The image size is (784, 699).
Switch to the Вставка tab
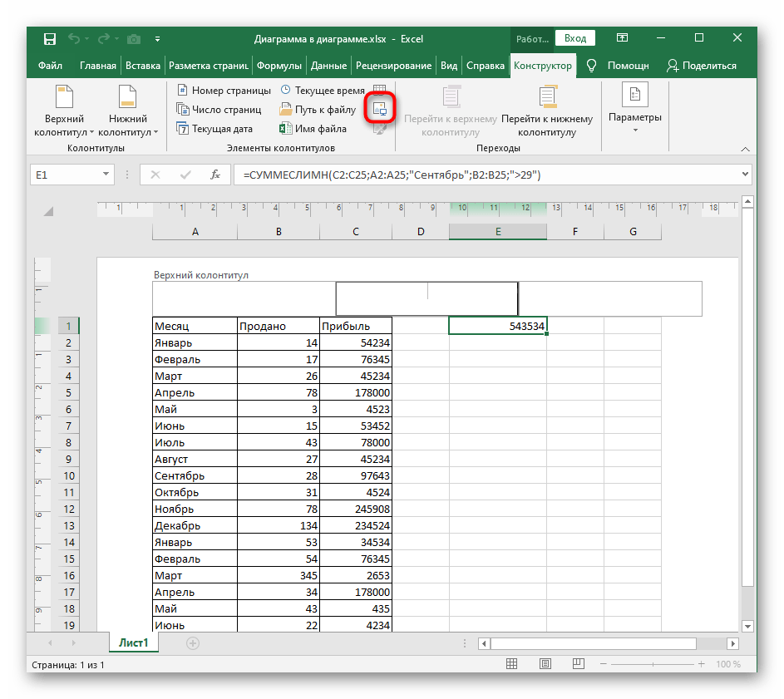[143, 66]
